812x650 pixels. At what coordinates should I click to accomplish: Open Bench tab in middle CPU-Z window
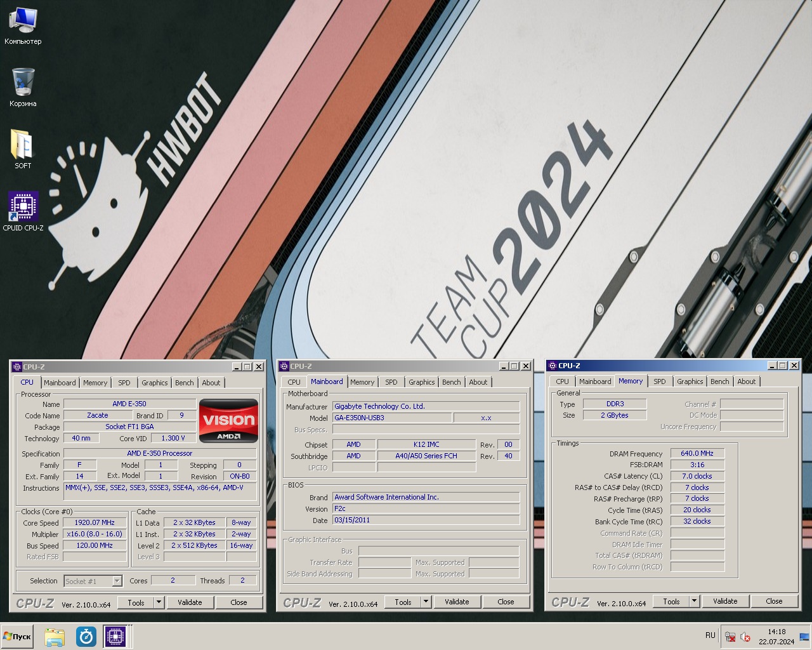452,382
